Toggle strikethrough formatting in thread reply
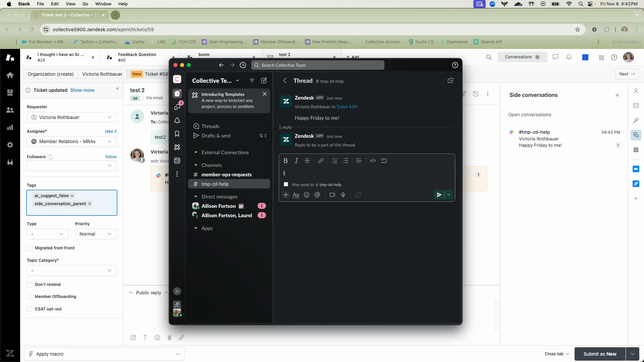The image size is (644, 362). pos(307,161)
